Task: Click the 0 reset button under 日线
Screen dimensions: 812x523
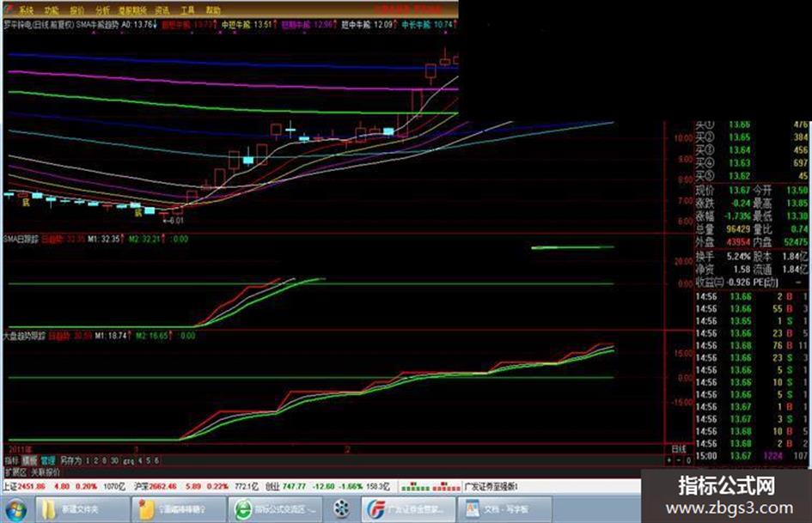Action: [x=688, y=460]
